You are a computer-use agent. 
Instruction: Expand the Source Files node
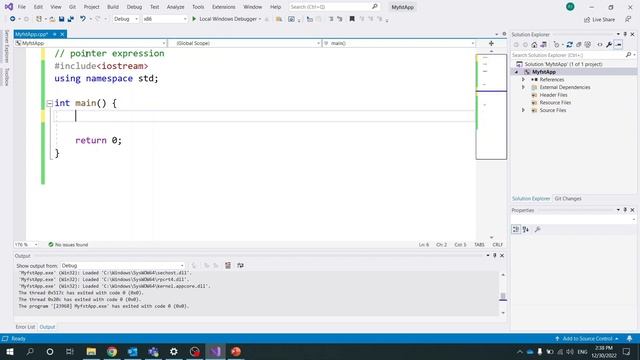pyautogui.click(x=524, y=111)
